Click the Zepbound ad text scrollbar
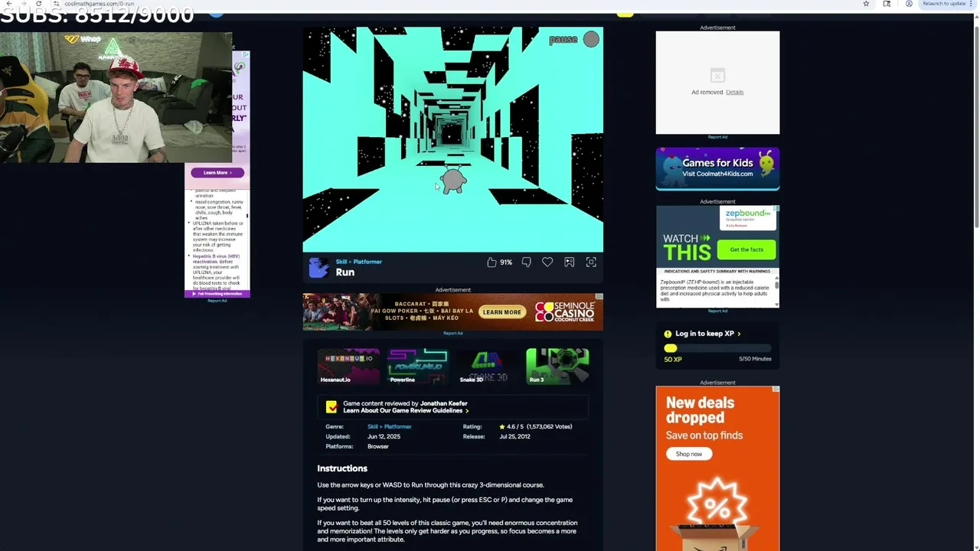This screenshot has height=551, width=980. 777,287
